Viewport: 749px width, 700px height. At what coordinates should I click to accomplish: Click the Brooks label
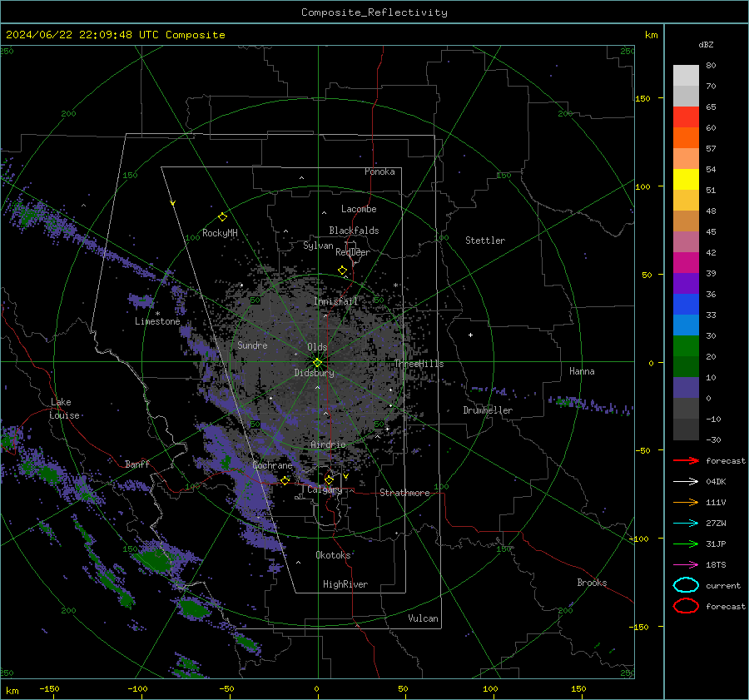592,583
